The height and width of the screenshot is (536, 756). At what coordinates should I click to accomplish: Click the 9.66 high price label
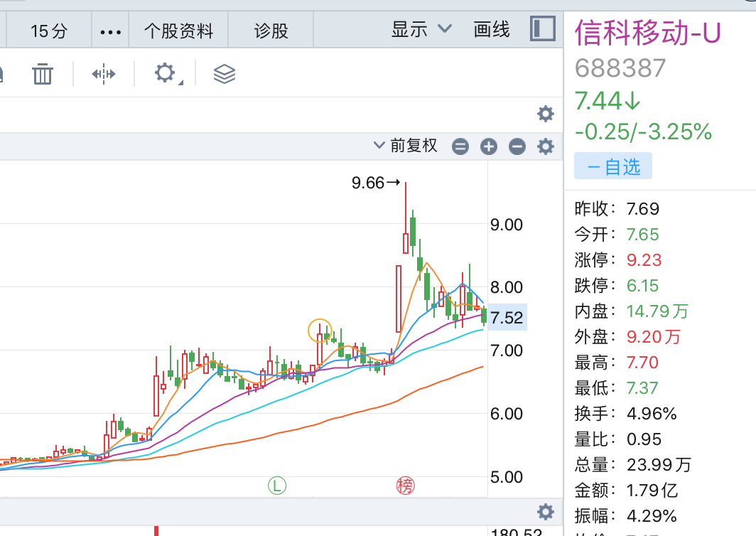[368, 183]
